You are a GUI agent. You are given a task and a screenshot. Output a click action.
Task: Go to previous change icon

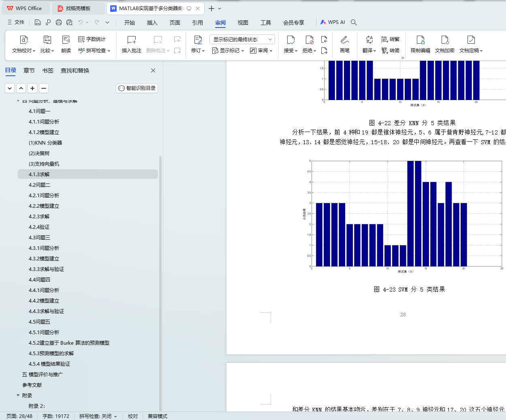(x=324, y=39)
